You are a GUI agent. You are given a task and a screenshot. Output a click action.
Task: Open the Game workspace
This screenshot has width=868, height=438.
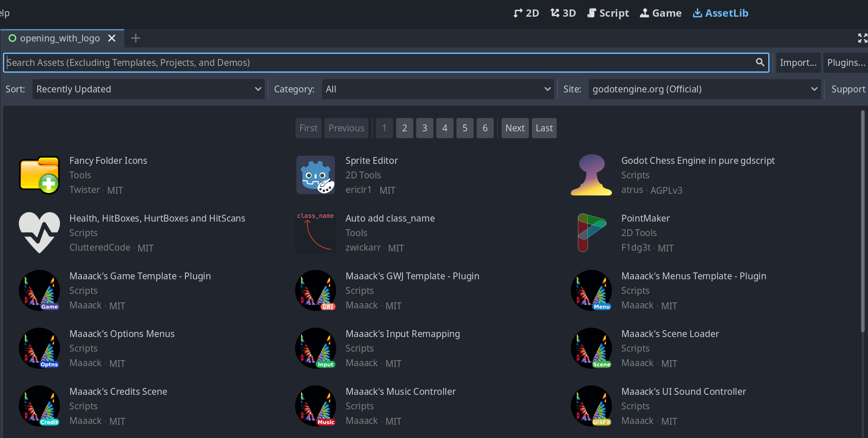coord(661,13)
